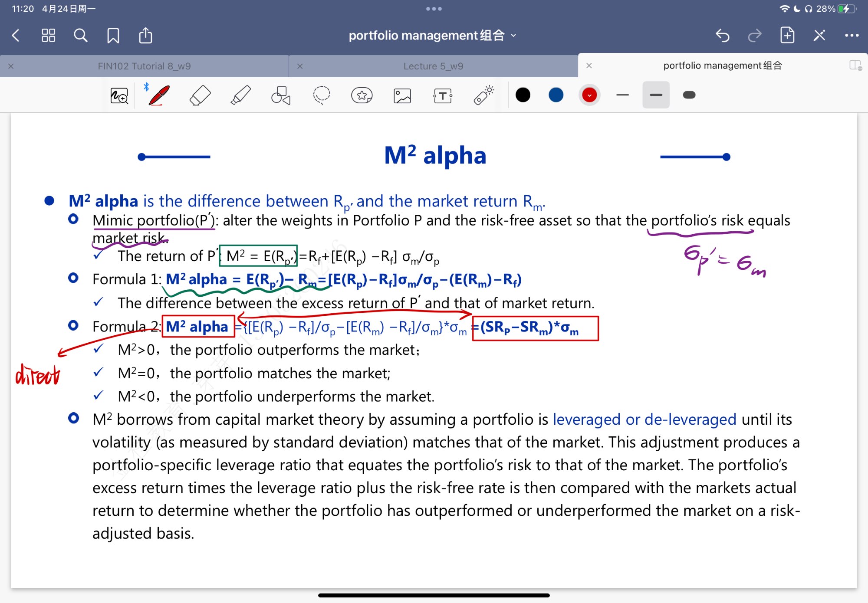Select the Eraser tool

pos(200,95)
